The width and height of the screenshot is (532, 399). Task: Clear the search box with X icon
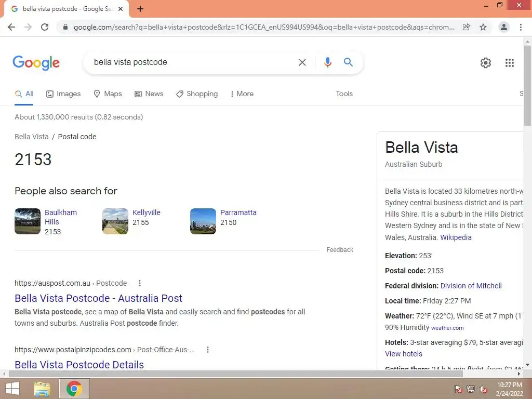[302, 62]
